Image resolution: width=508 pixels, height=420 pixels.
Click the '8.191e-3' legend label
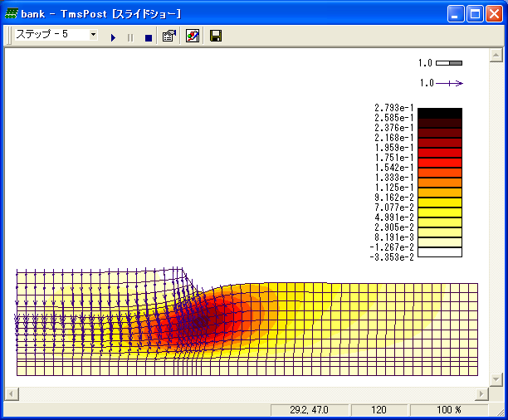coord(394,237)
